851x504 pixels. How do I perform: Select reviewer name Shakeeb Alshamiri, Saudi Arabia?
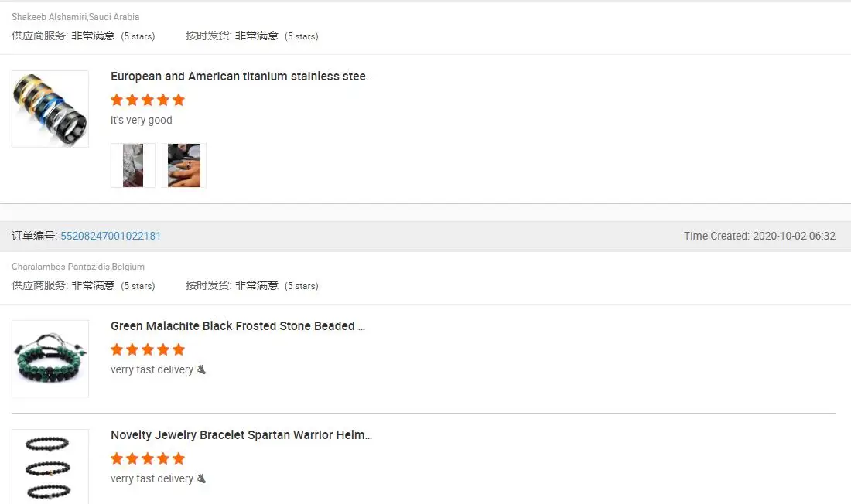(76, 17)
